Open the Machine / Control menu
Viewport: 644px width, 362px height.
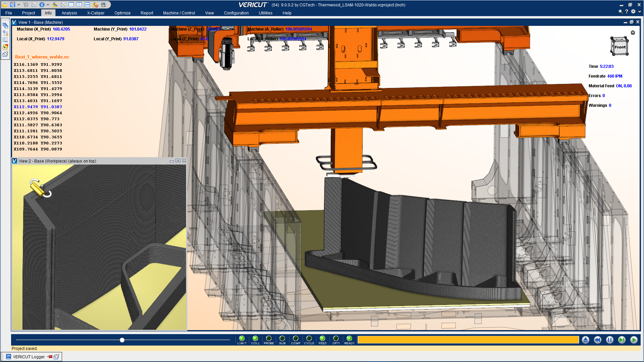[x=179, y=13]
